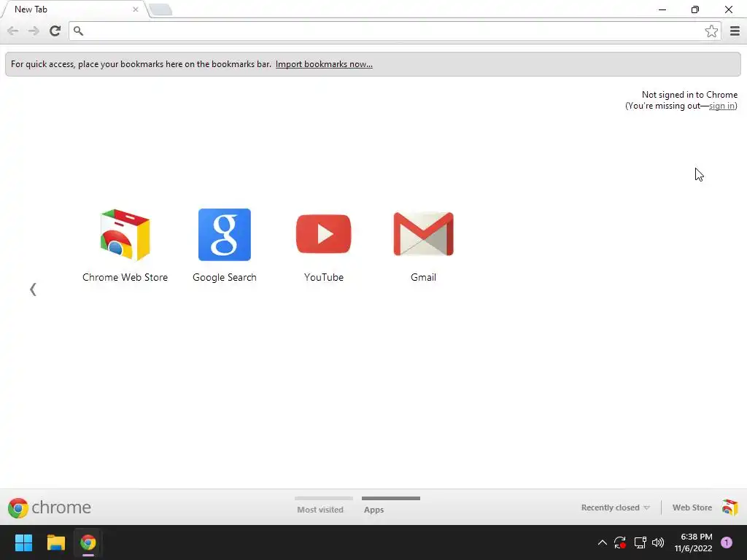Click the Chrome logo in the footer
This screenshot has height=560, width=747.
[49, 507]
